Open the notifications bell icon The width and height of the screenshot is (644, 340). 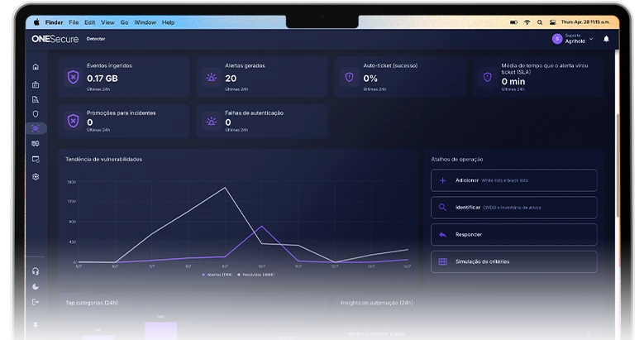click(x=606, y=39)
